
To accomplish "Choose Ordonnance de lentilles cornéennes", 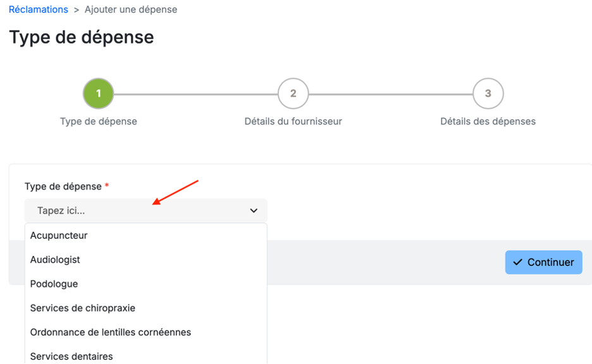I will tap(111, 332).
